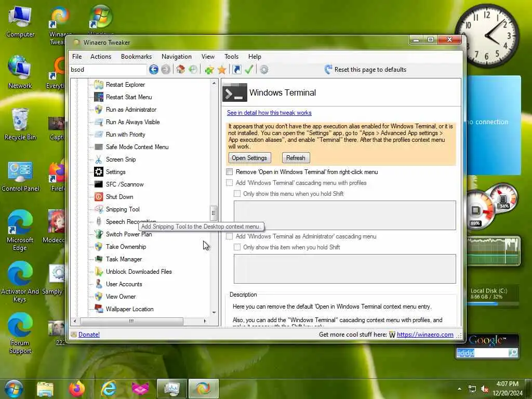Open Windows Explorer folder on taskbar
This screenshot has height=399, width=532.
tap(45, 389)
